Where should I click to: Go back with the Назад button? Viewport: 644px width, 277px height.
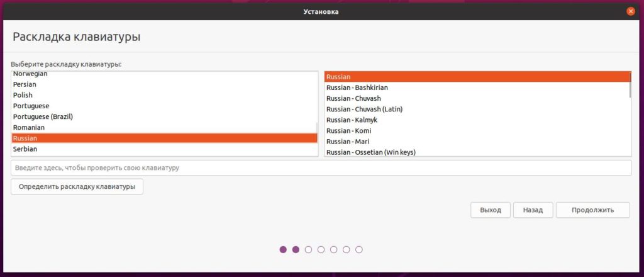click(532, 210)
